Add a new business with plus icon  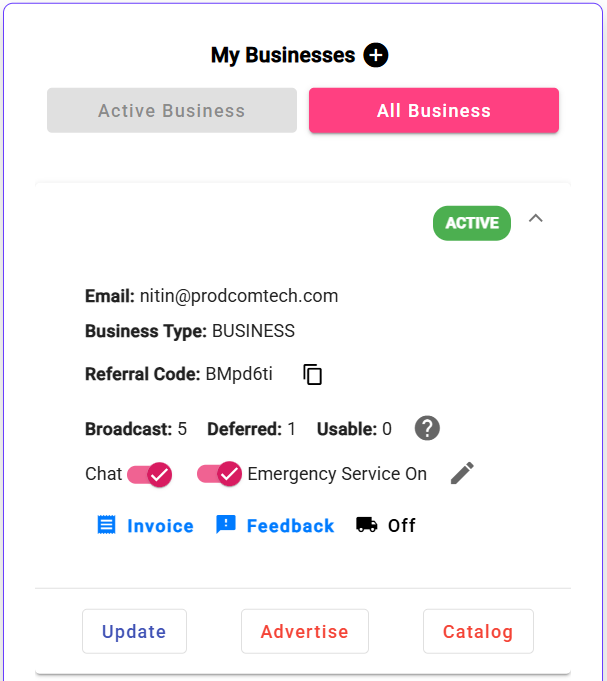(x=376, y=55)
